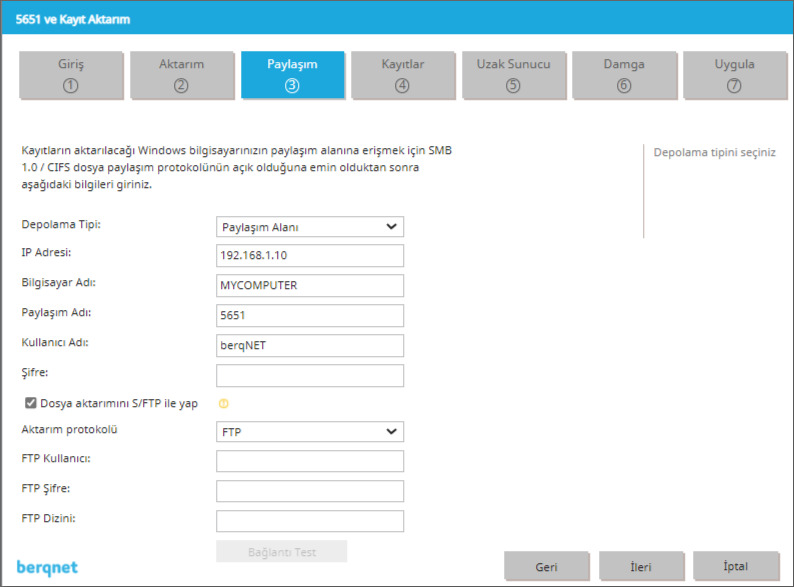Focus the IP Adresi field

[310, 255]
